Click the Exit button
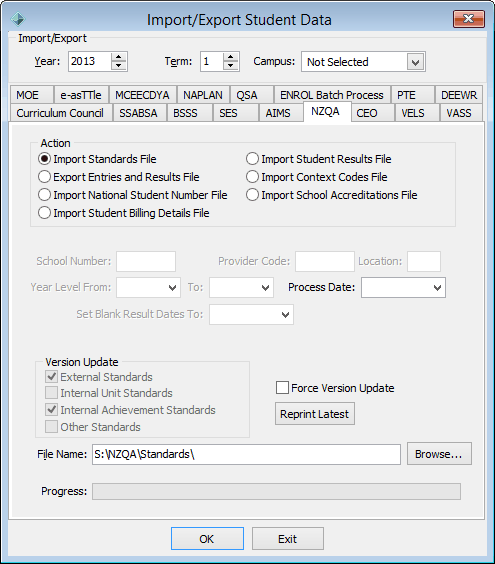495x564 pixels. [x=287, y=539]
